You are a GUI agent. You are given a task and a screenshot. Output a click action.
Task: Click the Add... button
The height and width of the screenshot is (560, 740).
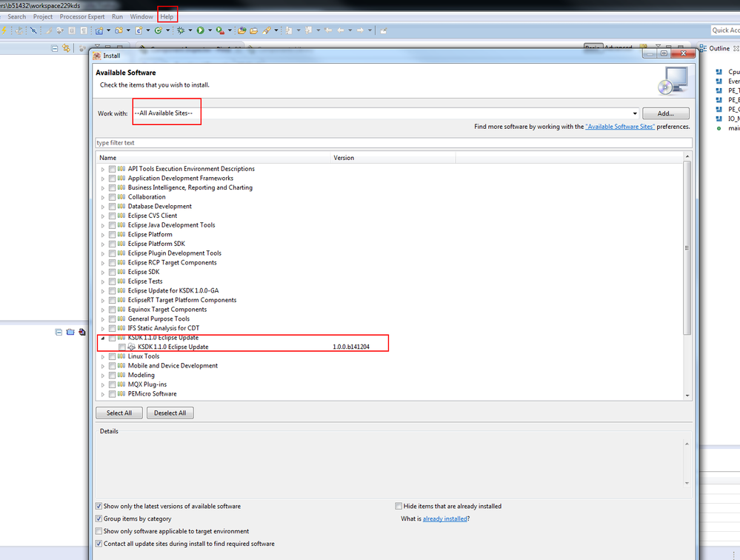coord(665,113)
